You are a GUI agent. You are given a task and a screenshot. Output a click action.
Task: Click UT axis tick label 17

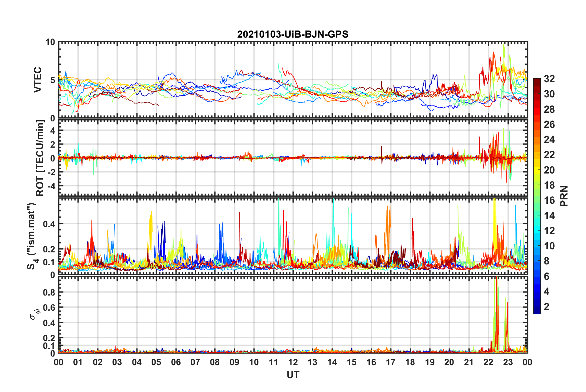click(391, 362)
